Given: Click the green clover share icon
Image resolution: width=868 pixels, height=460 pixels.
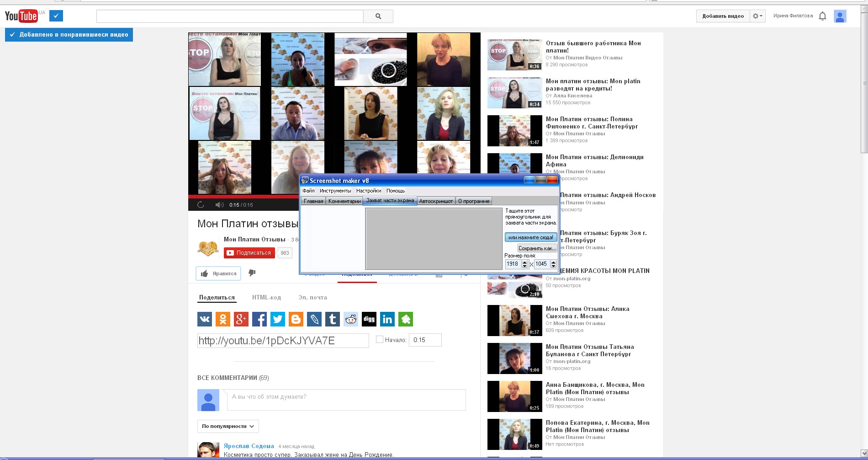Looking at the screenshot, I should tap(406, 319).
